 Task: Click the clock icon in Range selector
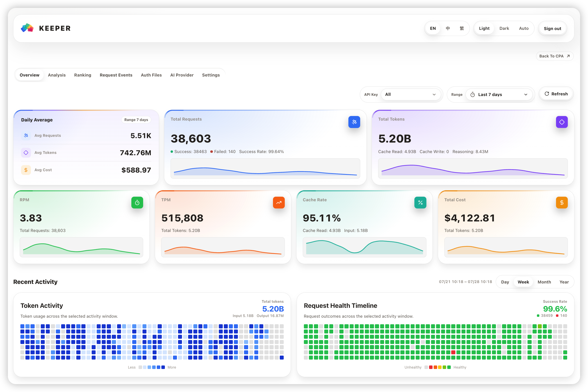472,94
